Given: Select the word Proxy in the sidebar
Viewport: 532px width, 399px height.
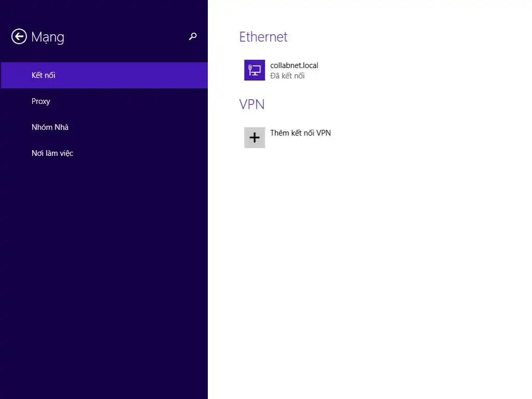Looking at the screenshot, I should [x=41, y=101].
